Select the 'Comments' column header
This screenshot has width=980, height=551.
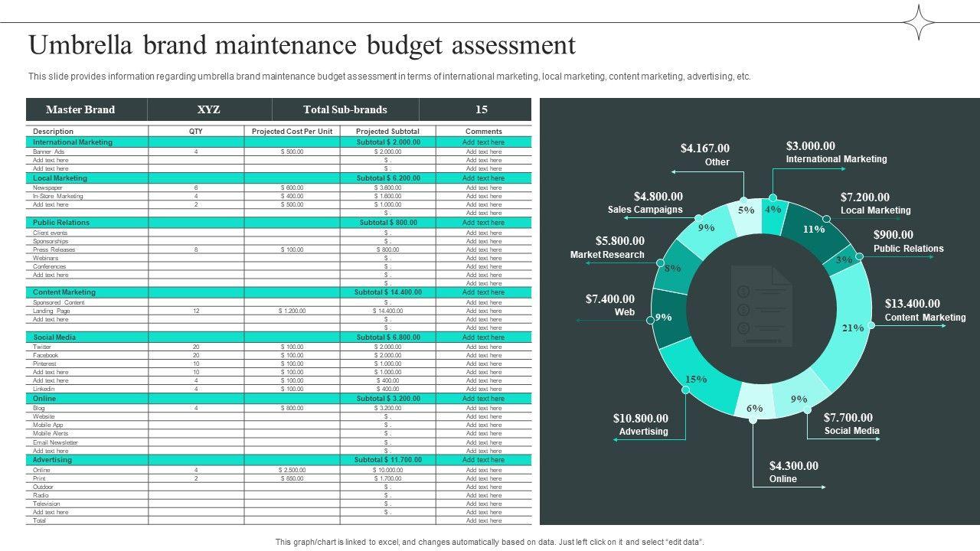point(484,132)
